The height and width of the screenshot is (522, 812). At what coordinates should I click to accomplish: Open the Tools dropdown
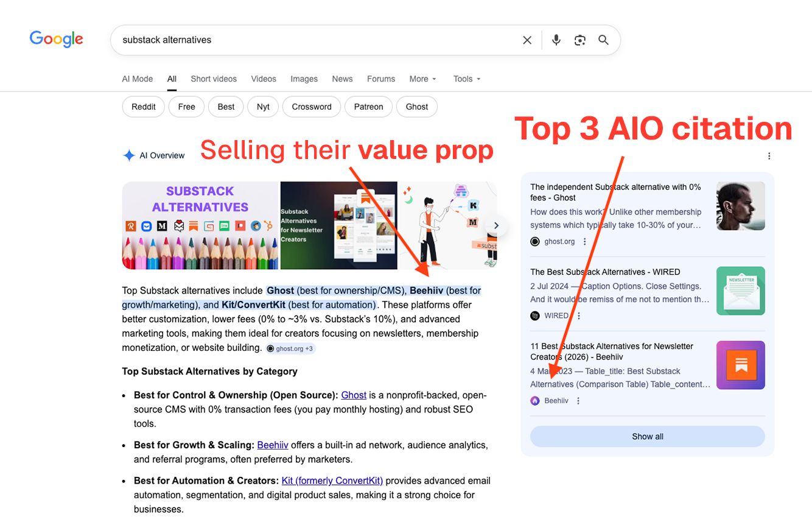[467, 79]
